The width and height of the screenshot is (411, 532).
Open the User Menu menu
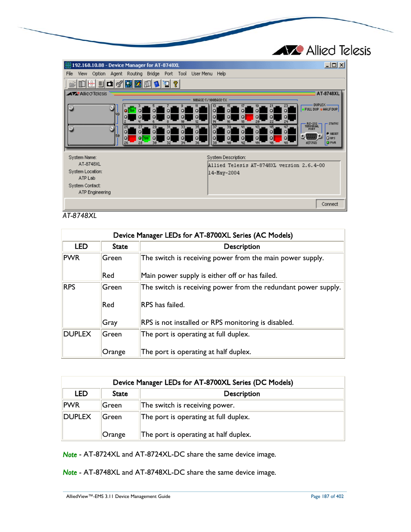pos(202,74)
